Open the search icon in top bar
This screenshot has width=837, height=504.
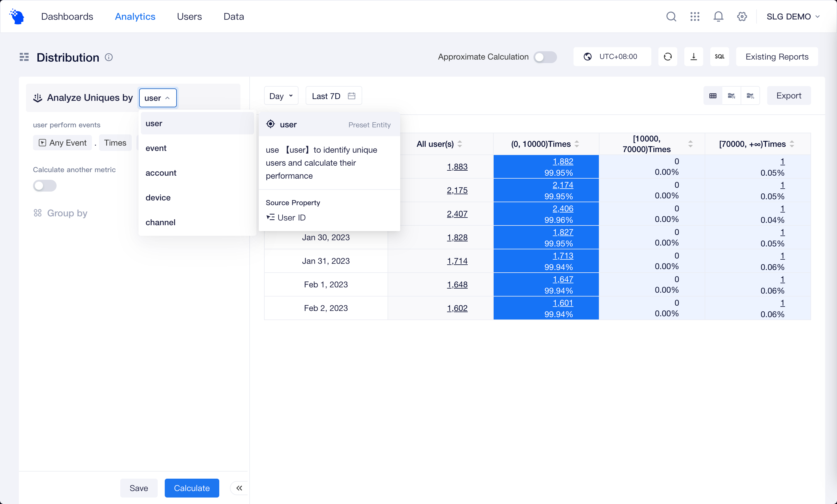pos(671,16)
